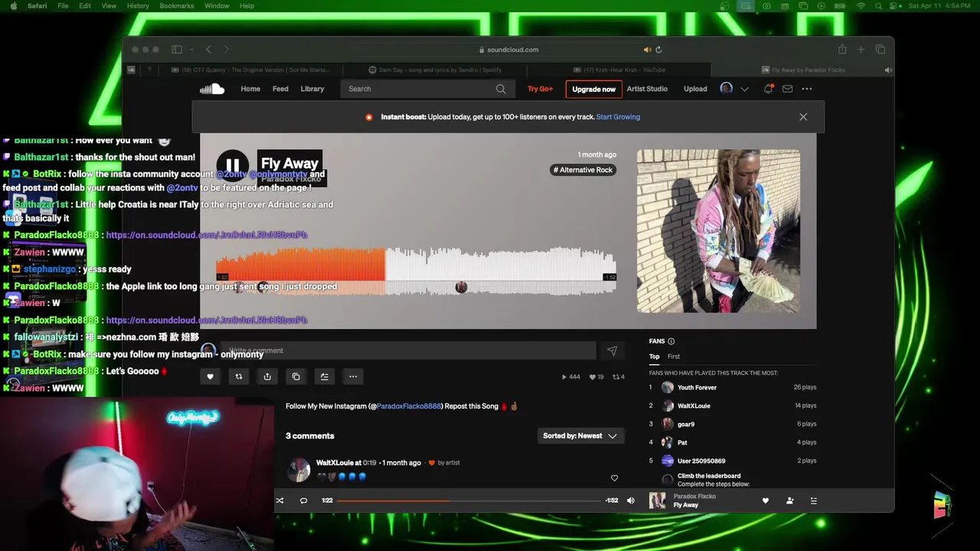Open the messages envelope icon
The height and width of the screenshot is (551, 980).
click(787, 89)
